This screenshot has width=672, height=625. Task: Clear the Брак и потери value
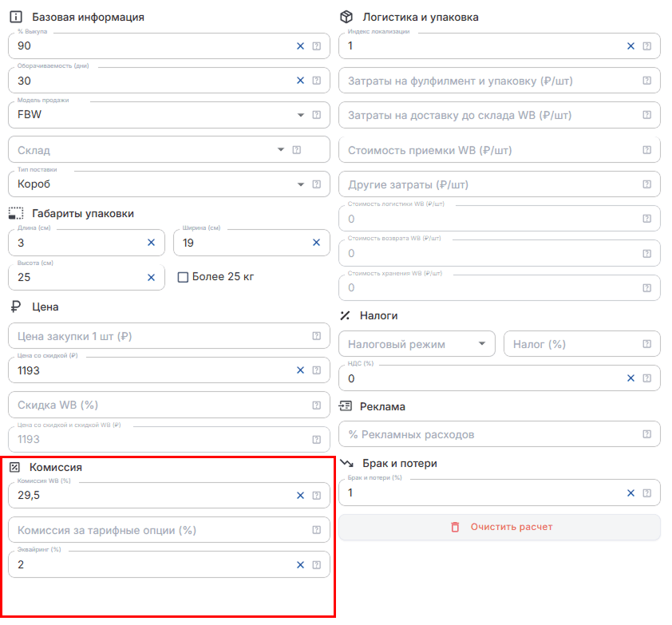coord(630,493)
